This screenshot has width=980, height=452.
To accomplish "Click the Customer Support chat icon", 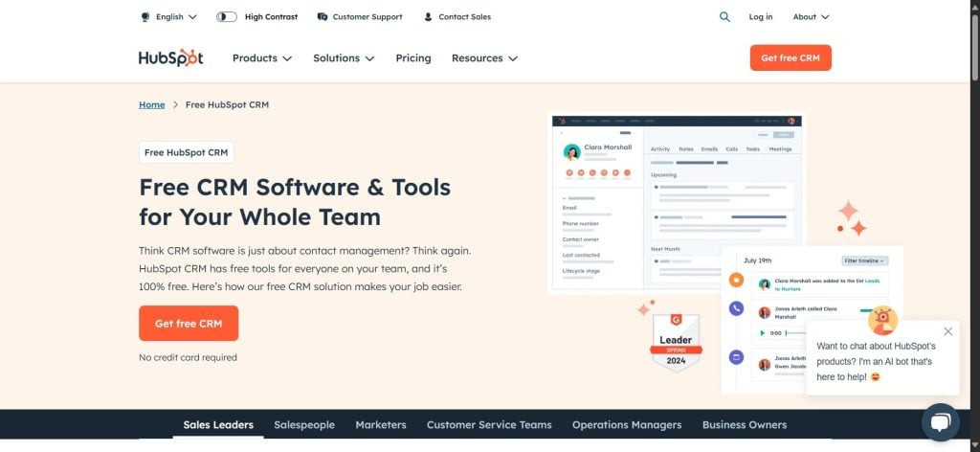I will coord(323,17).
